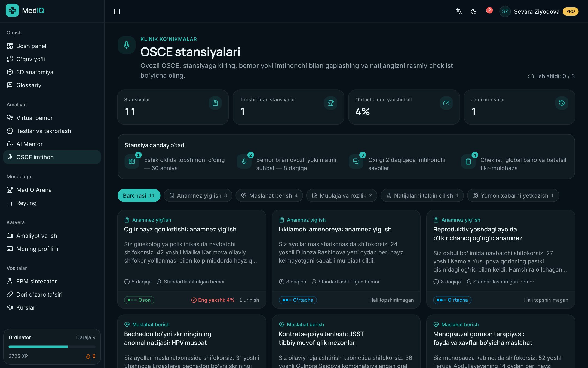Open Testlar va takrorlash
Image resolution: width=588 pixels, height=368 pixels.
[52, 131]
